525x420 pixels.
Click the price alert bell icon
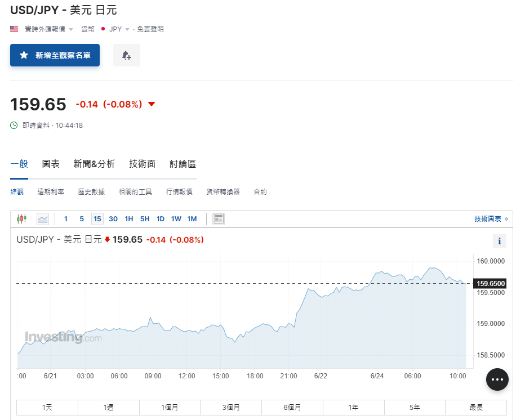126,55
